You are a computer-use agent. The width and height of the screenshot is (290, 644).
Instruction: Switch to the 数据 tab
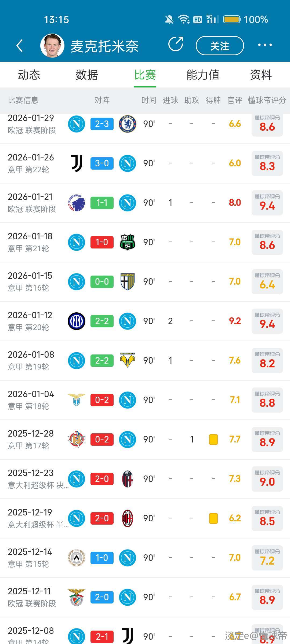pyautogui.click(x=87, y=75)
